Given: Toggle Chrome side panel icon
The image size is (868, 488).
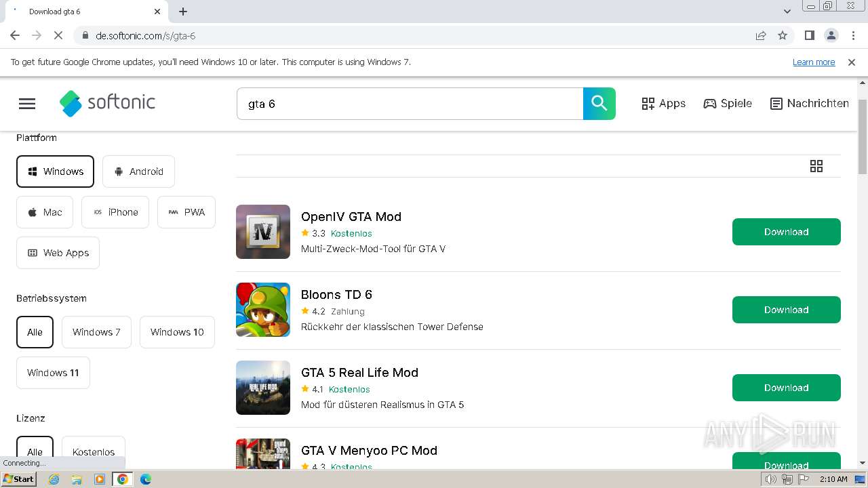Looking at the screenshot, I should point(809,35).
